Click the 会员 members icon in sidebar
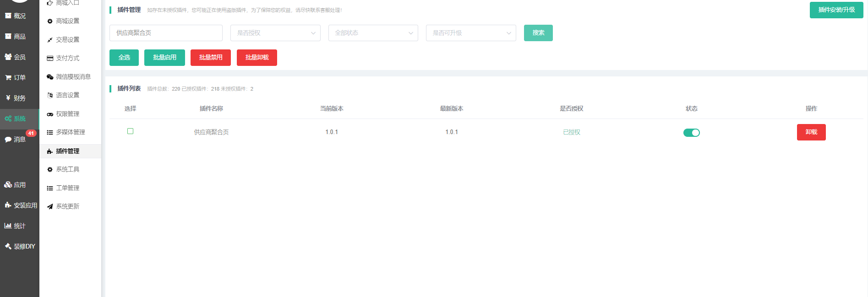868x297 pixels. 8,57
